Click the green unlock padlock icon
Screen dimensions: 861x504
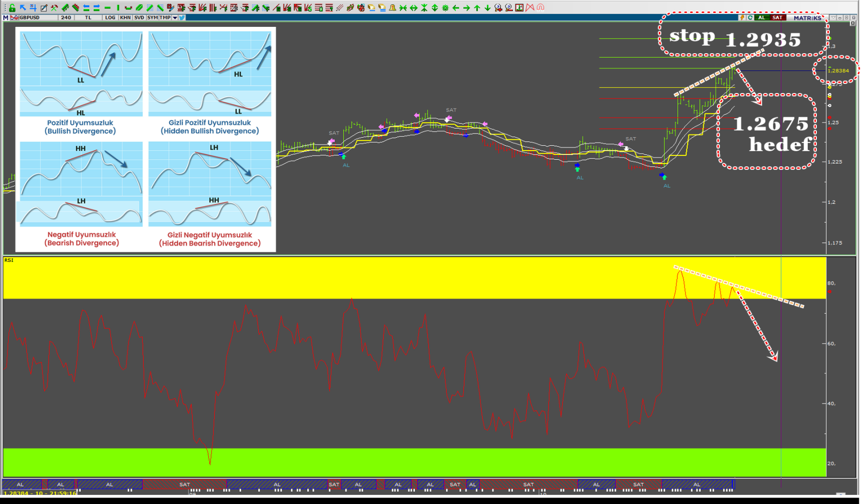[x=12, y=8]
